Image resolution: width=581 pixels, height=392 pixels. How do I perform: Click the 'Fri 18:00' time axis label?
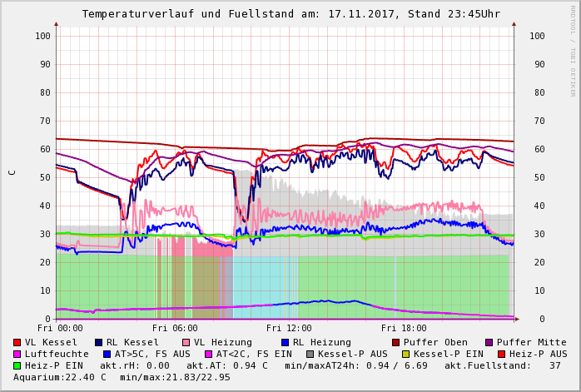403,329
